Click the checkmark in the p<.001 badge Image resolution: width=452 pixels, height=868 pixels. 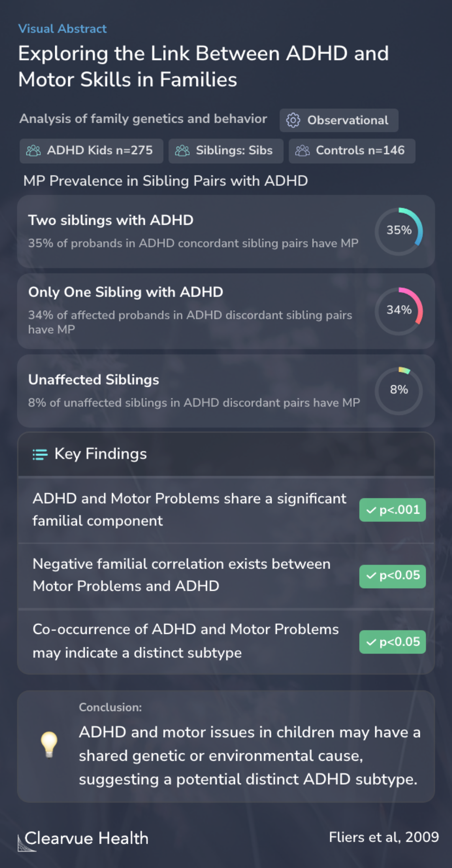pyautogui.click(x=371, y=510)
